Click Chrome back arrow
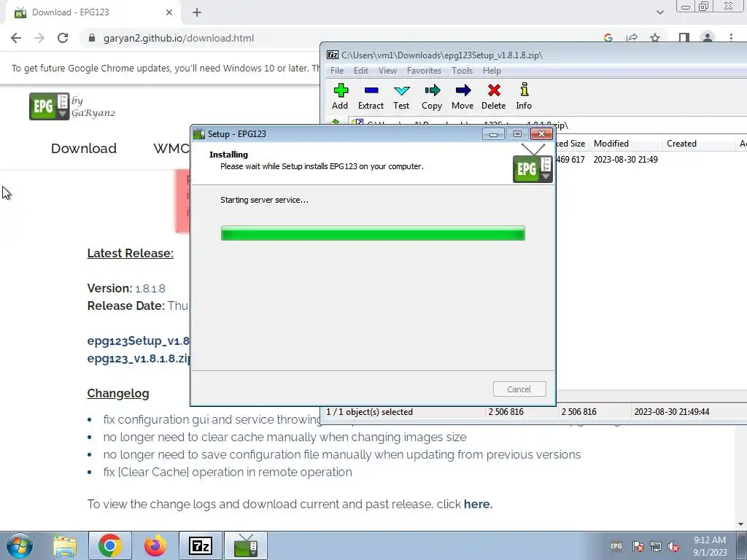Image resolution: width=747 pixels, height=560 pixels. point(16,38)
